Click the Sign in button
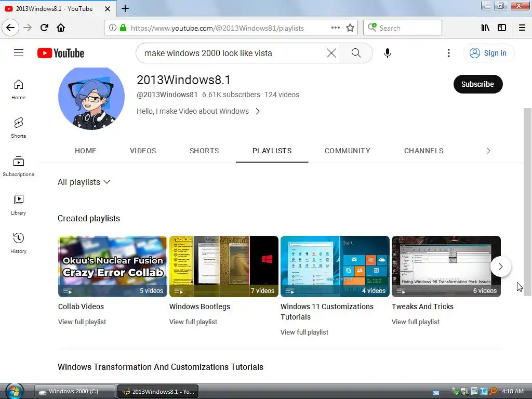The height and width of the screenshot is (399, 532). tap(489, 53)
